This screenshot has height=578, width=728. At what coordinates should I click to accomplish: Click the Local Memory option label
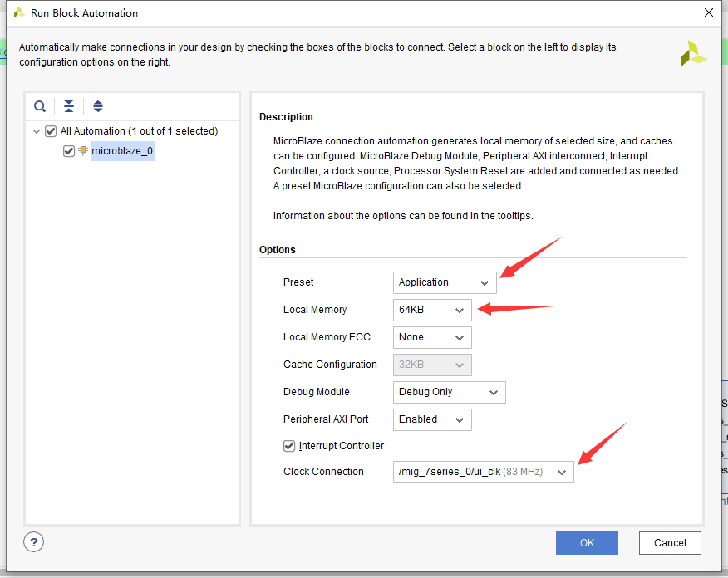(x=315, y=310)
